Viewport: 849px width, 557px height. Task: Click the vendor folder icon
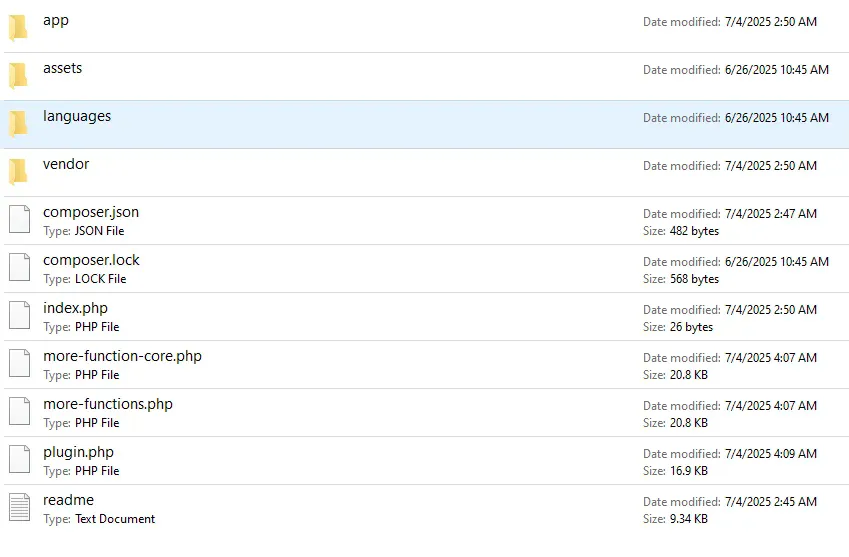click(x=18, y=172)
